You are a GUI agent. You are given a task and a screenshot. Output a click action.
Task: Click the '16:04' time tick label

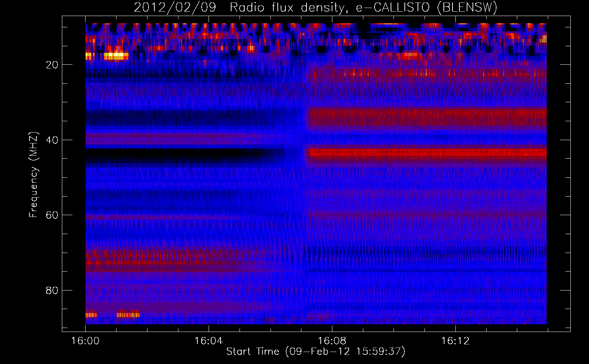coord(208,341)
